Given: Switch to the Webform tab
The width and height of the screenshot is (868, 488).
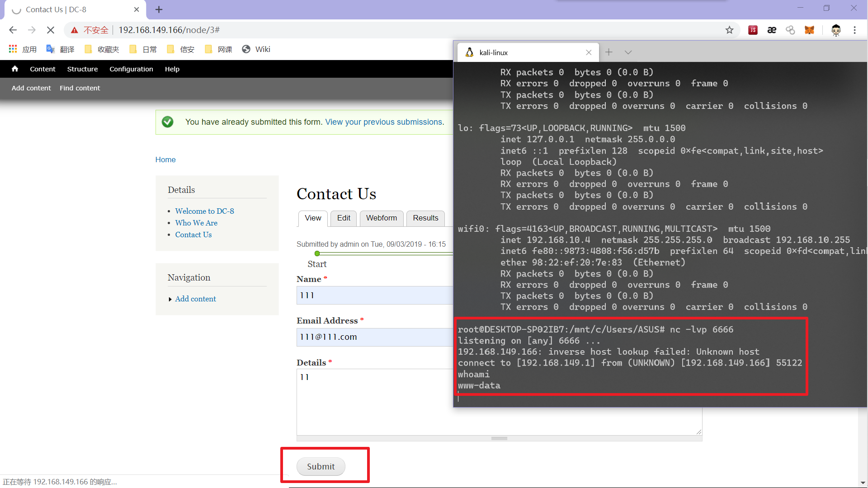Looking at the screenshot, I should tap(382, 218).
